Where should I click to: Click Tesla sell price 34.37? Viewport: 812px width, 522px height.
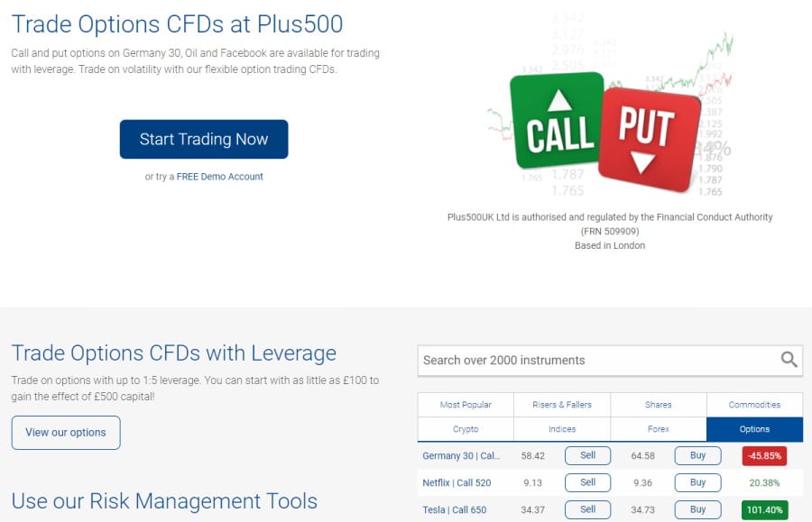[533, 509]
